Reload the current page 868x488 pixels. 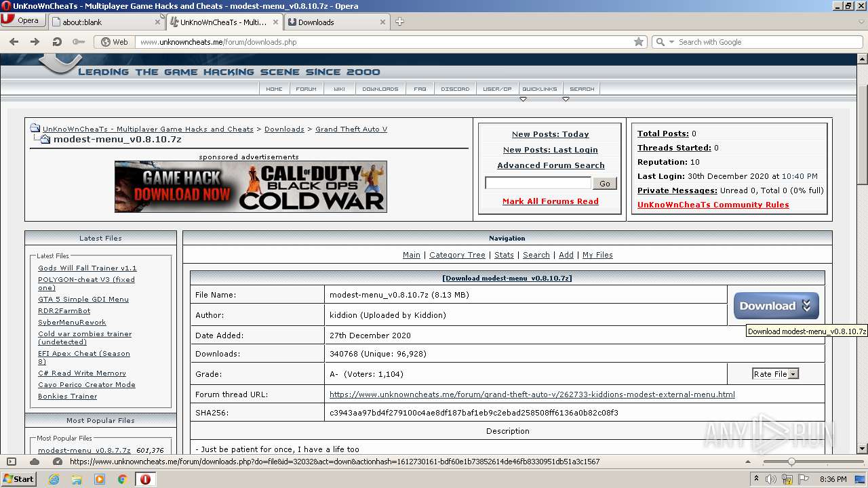pyautogui.click(x=57, y=42)
